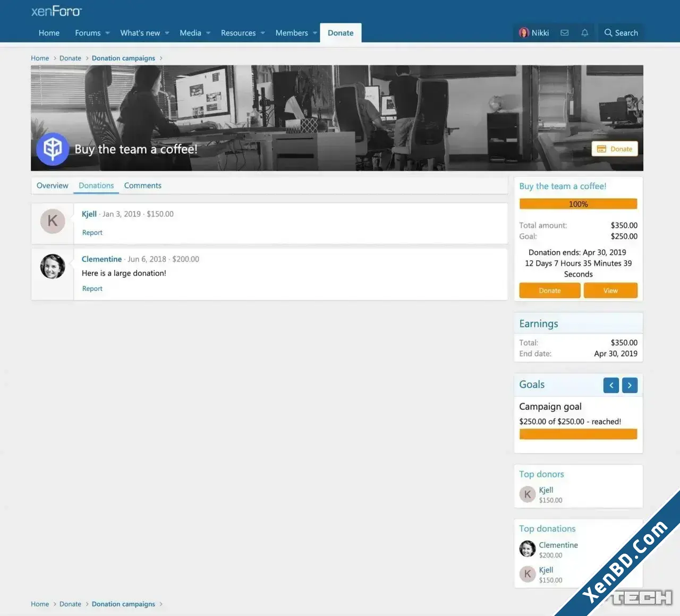The image size is (680, 616).
Task: Click the top breadcrumb Donate link
Action: click(x=70, y=58)
